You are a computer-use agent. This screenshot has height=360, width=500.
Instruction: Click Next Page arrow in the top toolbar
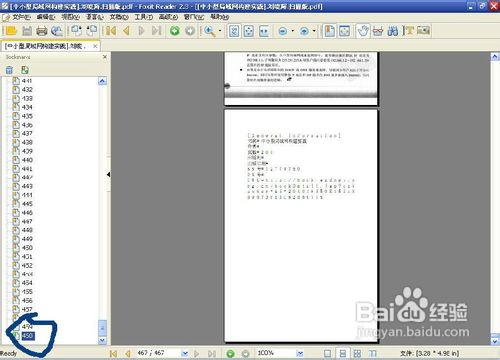[x=141, y=31]
